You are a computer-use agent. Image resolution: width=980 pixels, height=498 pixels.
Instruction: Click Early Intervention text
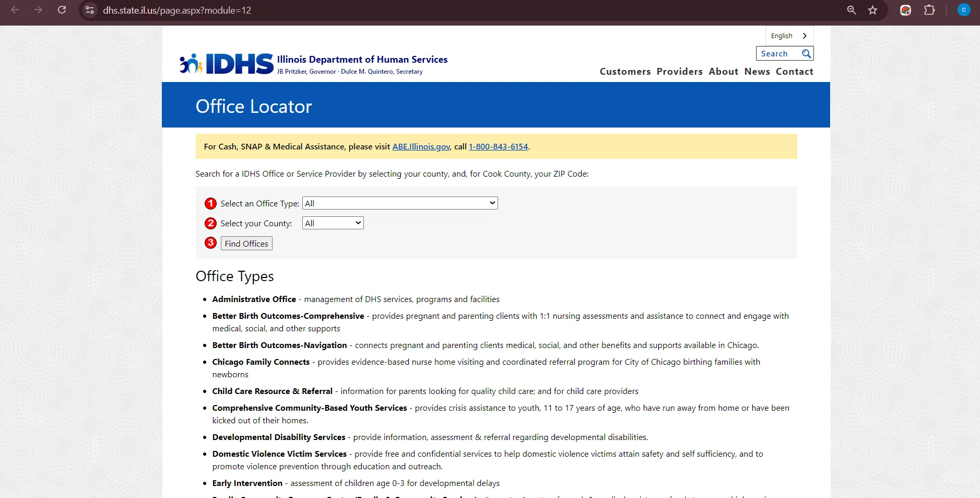coord(247,483)
